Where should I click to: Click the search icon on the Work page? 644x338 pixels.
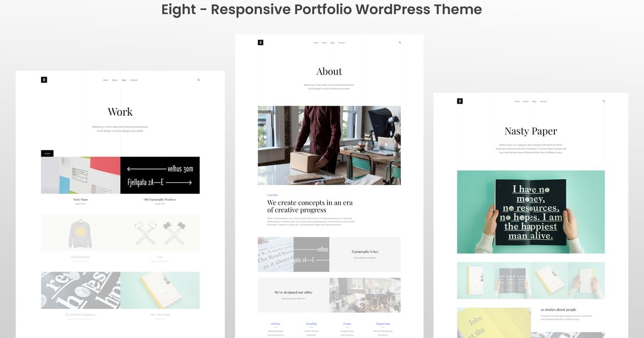click(x=199, y=80)
